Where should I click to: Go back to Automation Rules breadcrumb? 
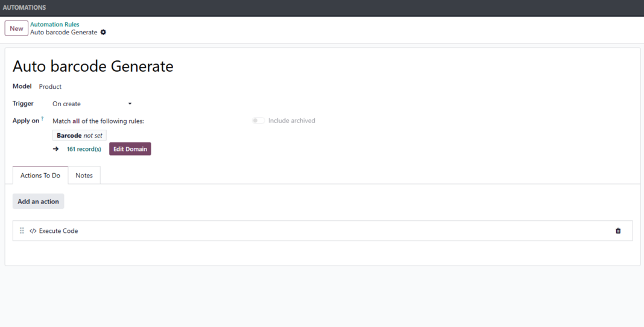pyautogui.click(x=55, y=24)
